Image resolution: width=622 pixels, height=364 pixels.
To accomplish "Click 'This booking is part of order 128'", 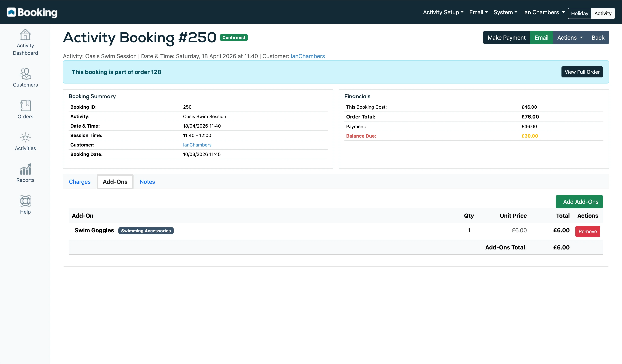I will [116, 72].
